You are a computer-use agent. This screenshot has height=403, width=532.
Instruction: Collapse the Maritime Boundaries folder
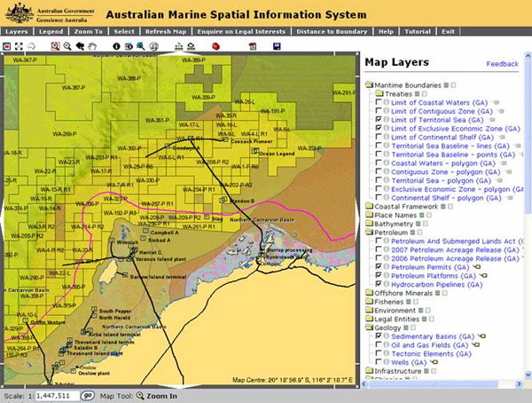coord(369,85)
